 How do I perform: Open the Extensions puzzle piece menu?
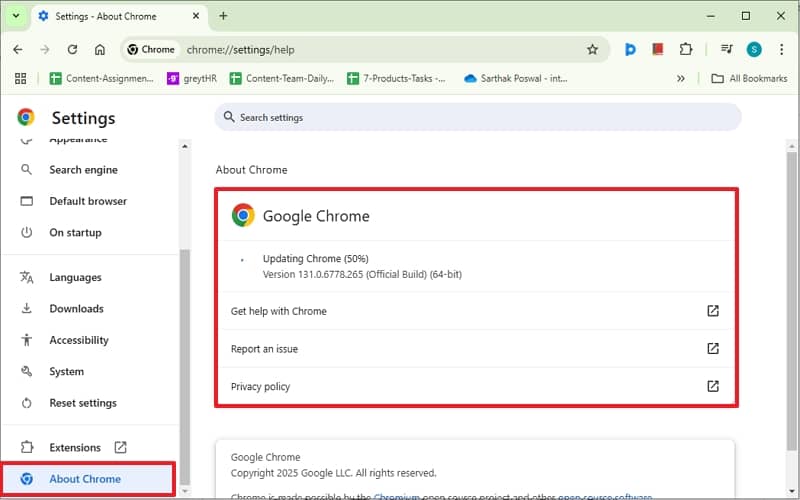[x=686, y=49]
